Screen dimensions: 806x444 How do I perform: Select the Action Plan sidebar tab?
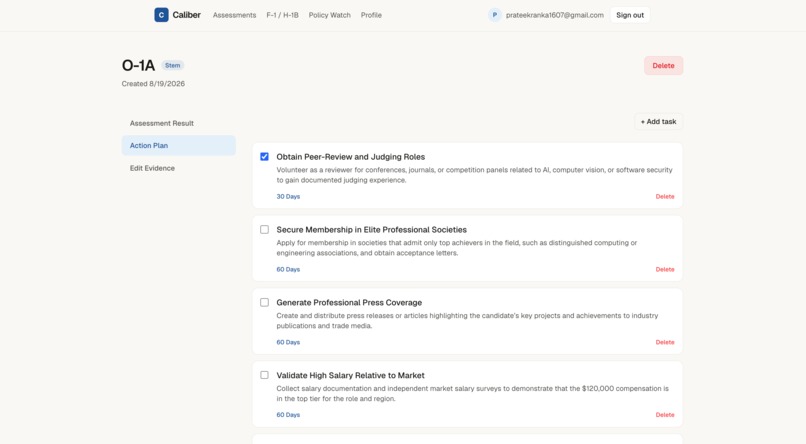click(178, 145)
